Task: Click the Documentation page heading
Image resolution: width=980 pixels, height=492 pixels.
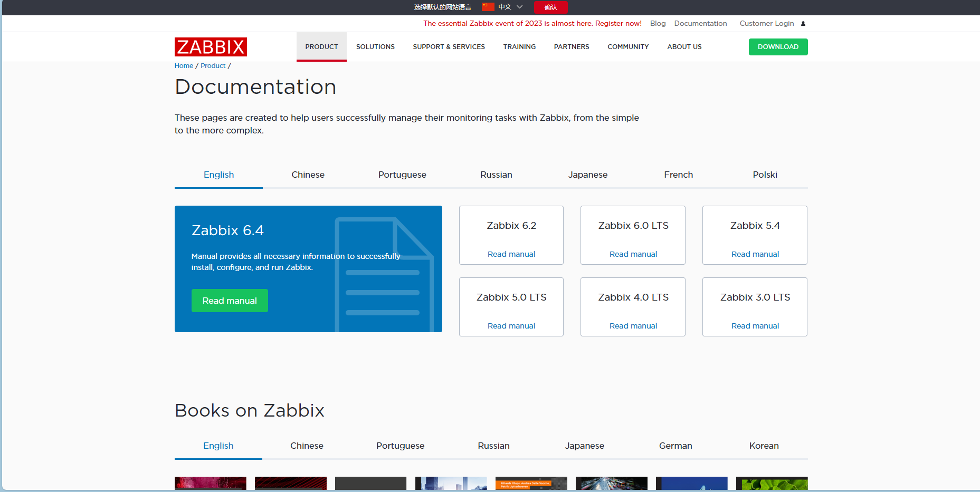Action: pyautogui.click(x=255, y=87)
